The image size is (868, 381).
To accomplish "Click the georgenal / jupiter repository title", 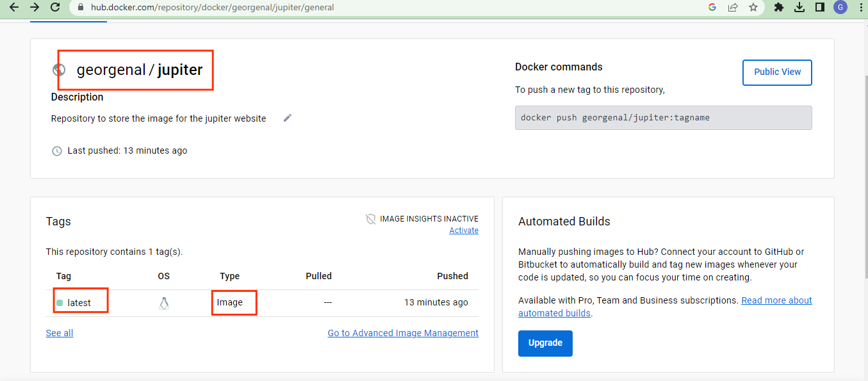I will [x=140, y=70].
